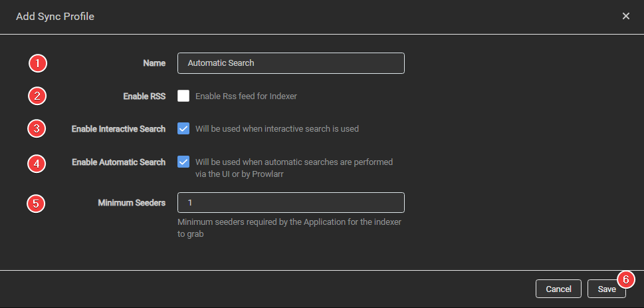Select red circle marker 2

37,96
